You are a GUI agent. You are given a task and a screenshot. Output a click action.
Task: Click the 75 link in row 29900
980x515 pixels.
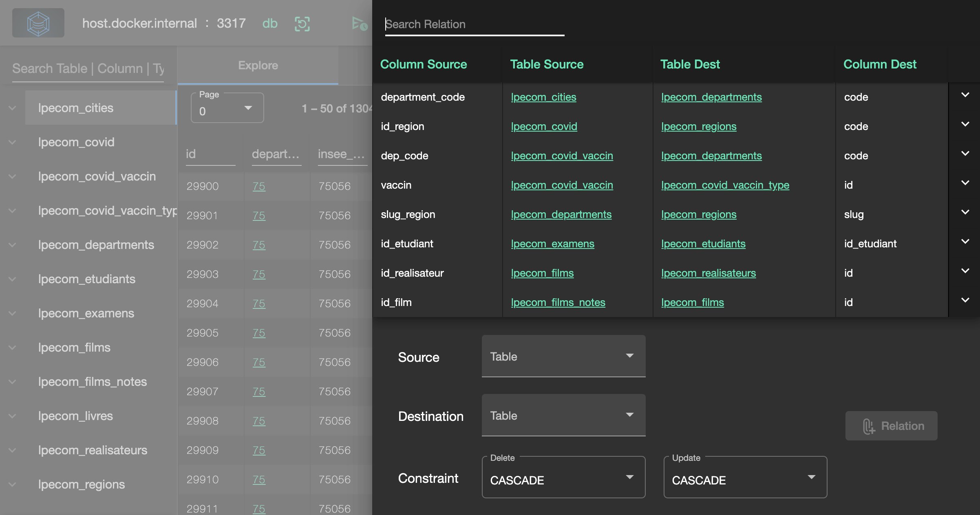point(259,186)
